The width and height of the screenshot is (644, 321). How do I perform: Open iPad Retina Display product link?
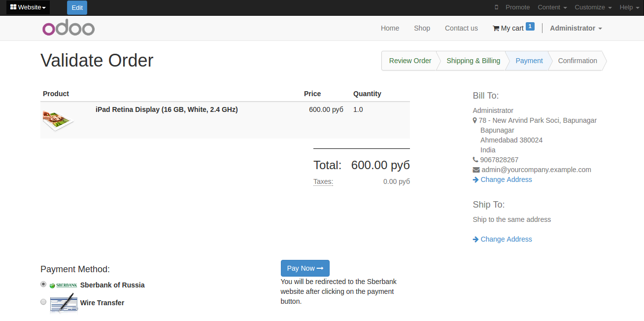pyautogui.click(x=167, y=109)
